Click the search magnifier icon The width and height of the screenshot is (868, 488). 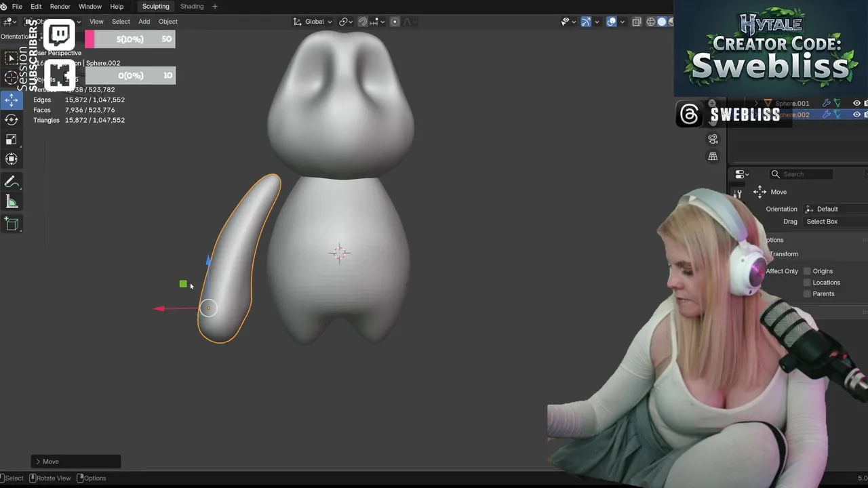(x=775, y=174)
